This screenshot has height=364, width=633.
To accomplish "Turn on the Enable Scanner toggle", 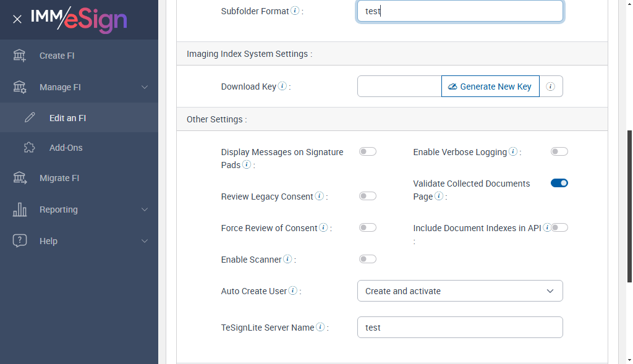I will 368,259.
